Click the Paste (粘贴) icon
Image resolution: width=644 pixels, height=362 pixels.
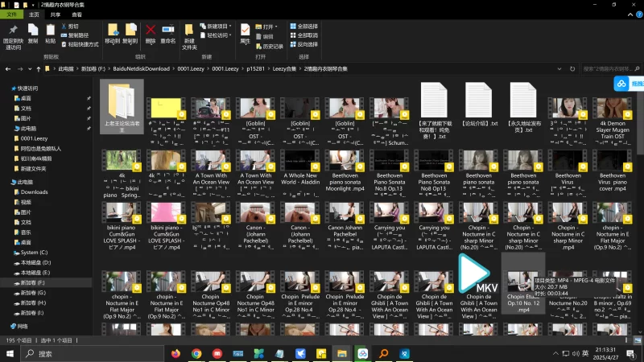click(x=50, y=33)
